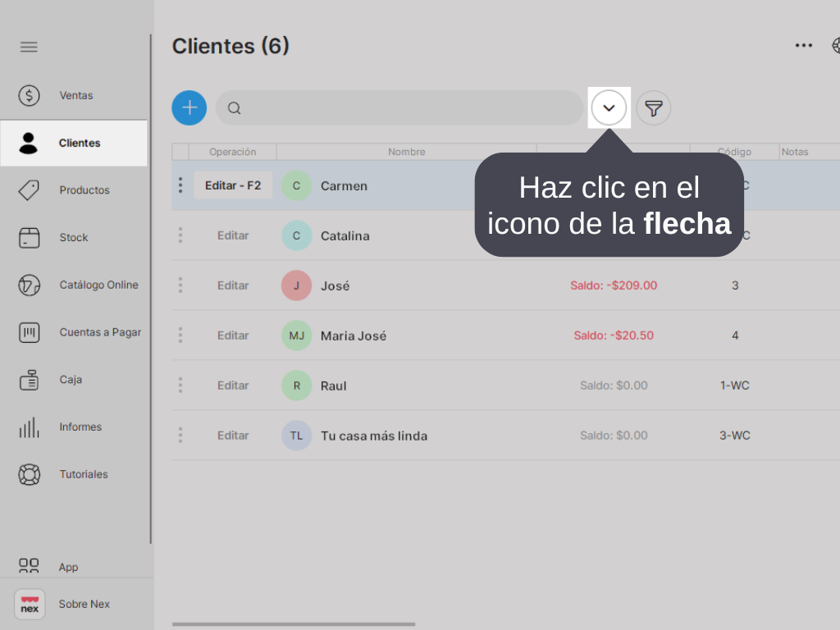Click José's red J avatar

point(296,285)
